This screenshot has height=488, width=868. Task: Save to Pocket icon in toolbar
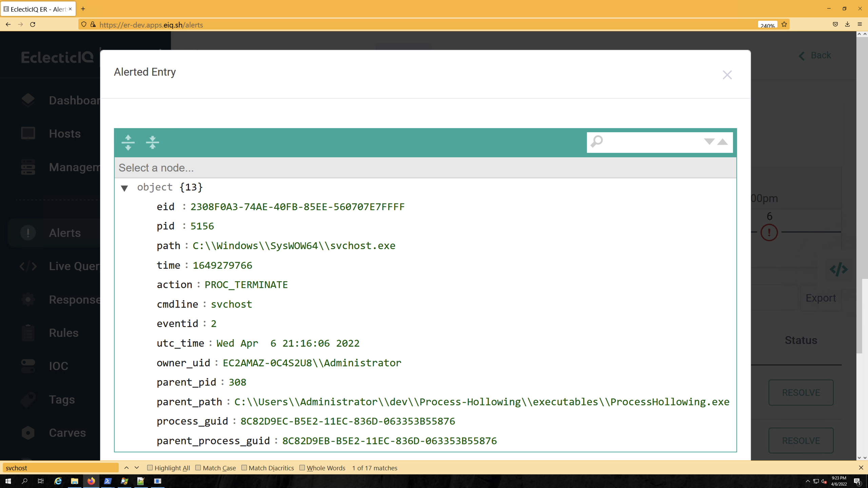(835, 24)
